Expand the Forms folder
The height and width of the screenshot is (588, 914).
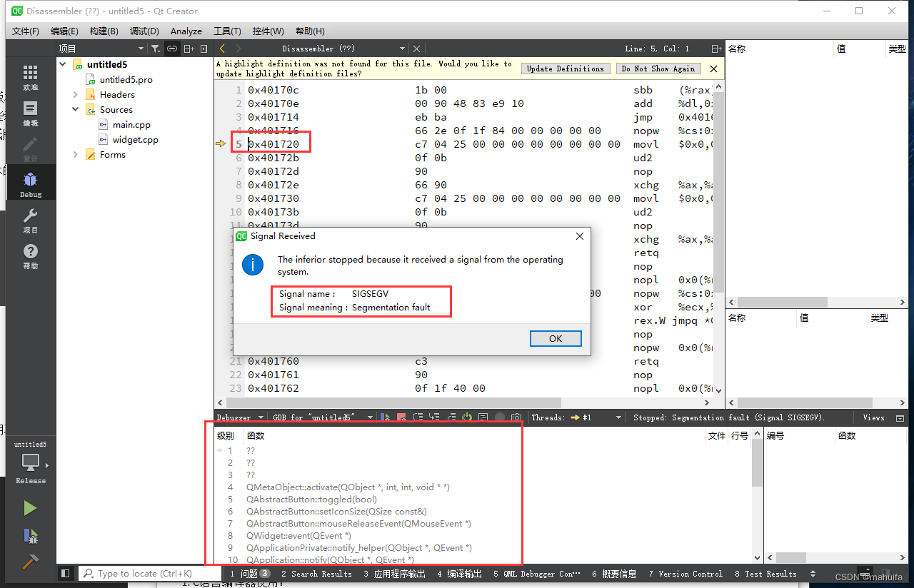(76, 154)
